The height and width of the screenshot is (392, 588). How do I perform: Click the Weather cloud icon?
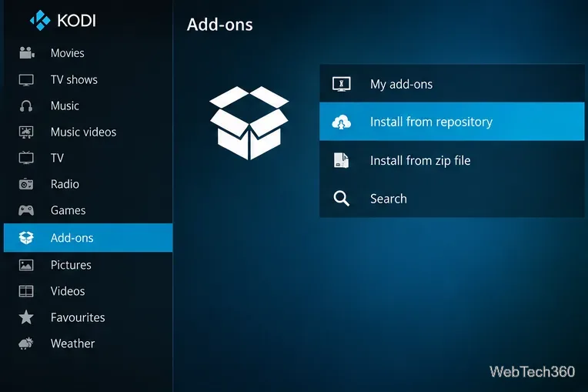[26, 343]
